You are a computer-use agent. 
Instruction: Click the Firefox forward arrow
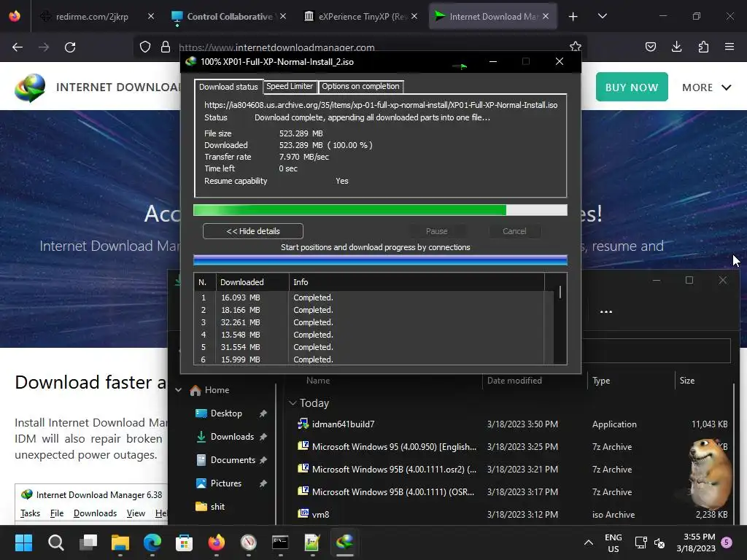[44, 47]
